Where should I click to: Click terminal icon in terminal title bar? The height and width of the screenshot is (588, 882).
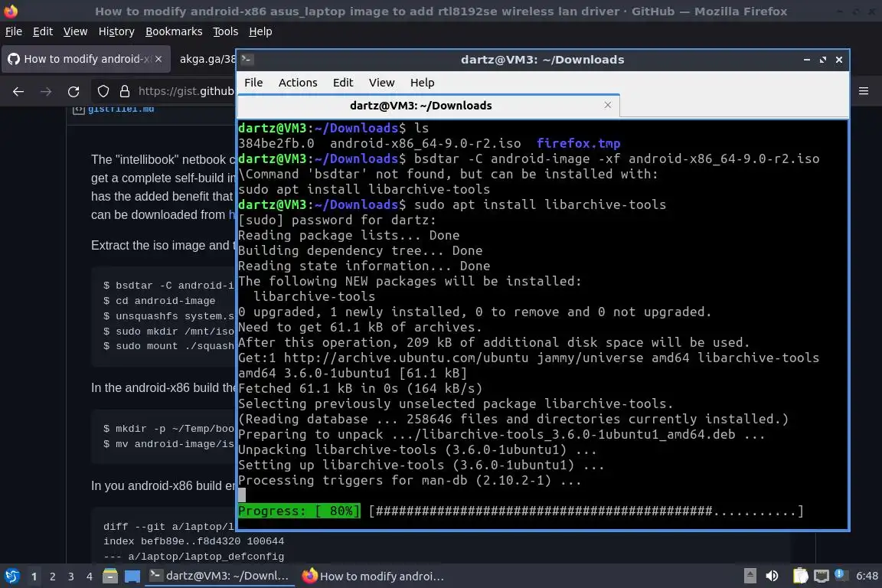click(247, 59)
